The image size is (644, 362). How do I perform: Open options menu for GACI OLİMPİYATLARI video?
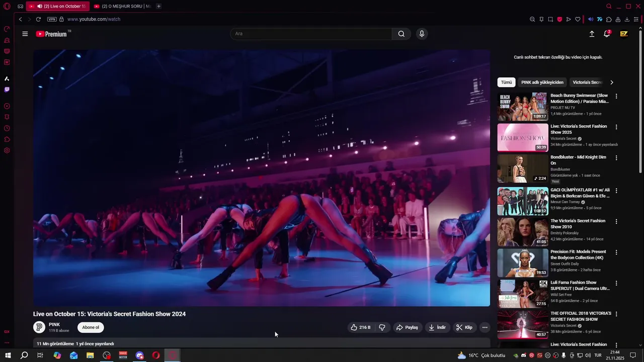click(x=616, y=191)
